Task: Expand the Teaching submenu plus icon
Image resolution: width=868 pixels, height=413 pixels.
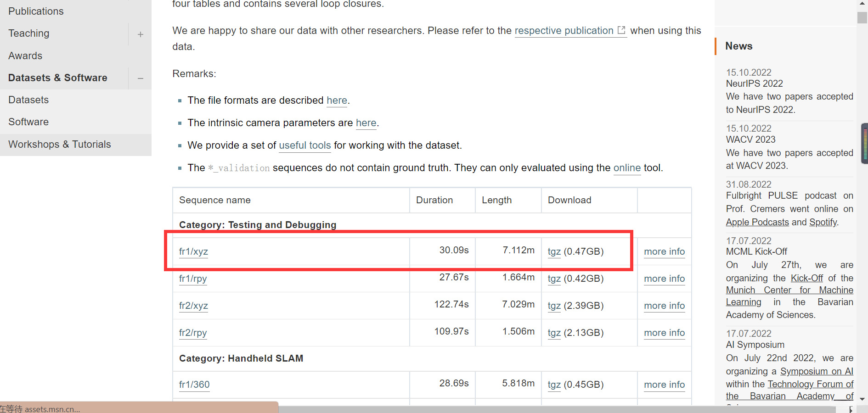Action: [x=141, y=34]
